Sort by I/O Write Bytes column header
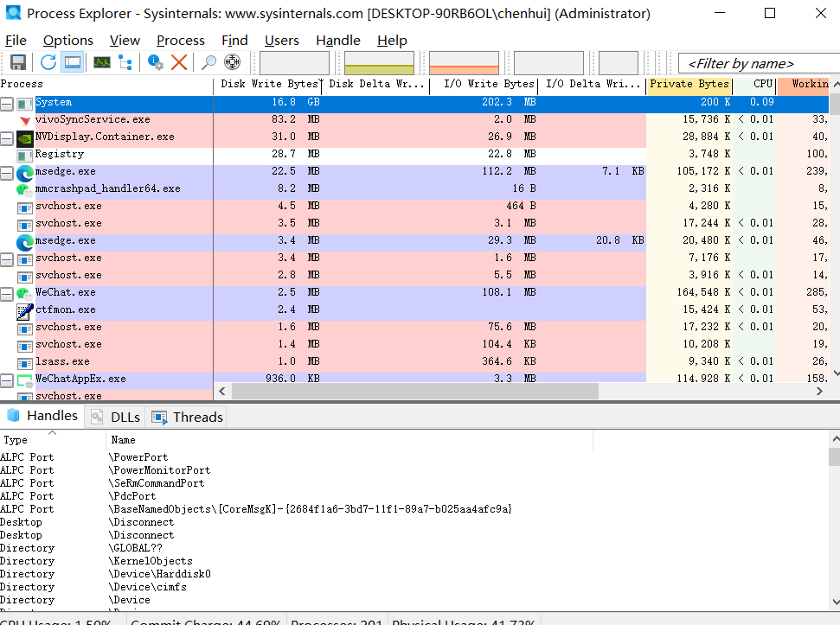The height and width of the screenshot is (625, 840). [x=484, y=84]
